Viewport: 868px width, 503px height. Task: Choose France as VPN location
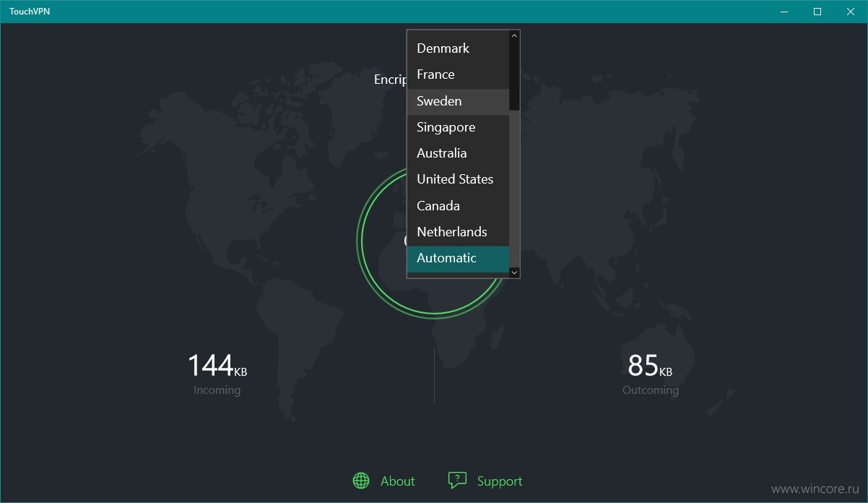(x=458, y=74)
